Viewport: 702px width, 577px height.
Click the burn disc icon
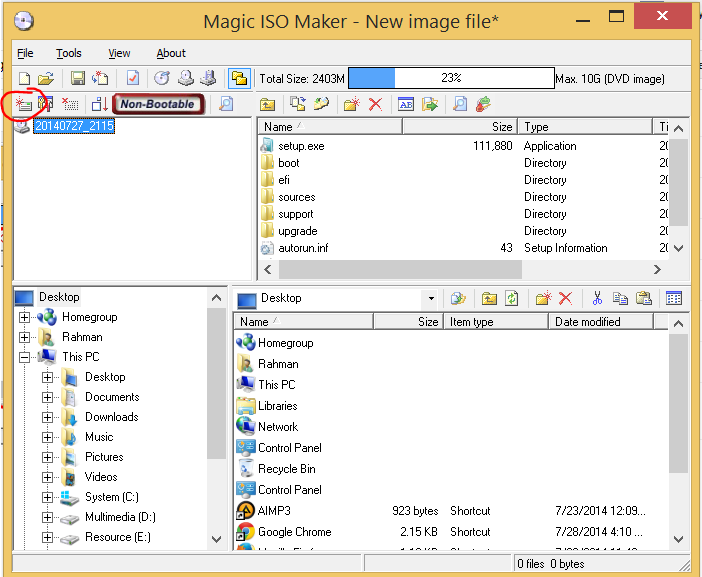point(162,78)
